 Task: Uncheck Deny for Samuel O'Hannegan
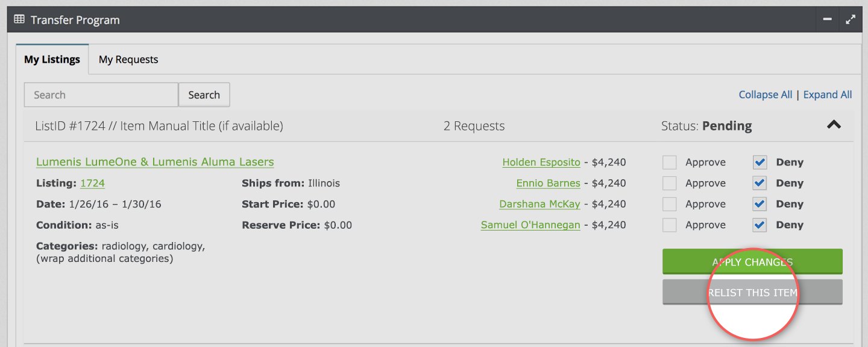tap(759, 225)
